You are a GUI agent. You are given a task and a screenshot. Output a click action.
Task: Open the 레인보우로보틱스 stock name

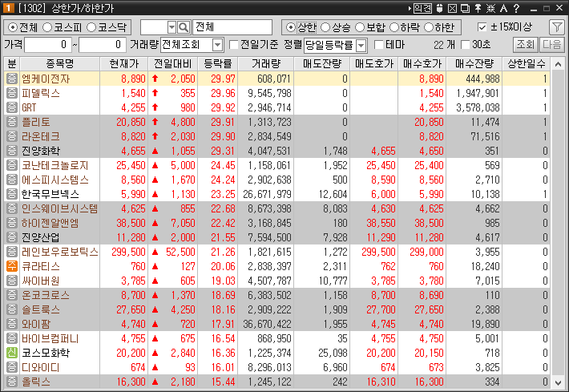point(60,252)
